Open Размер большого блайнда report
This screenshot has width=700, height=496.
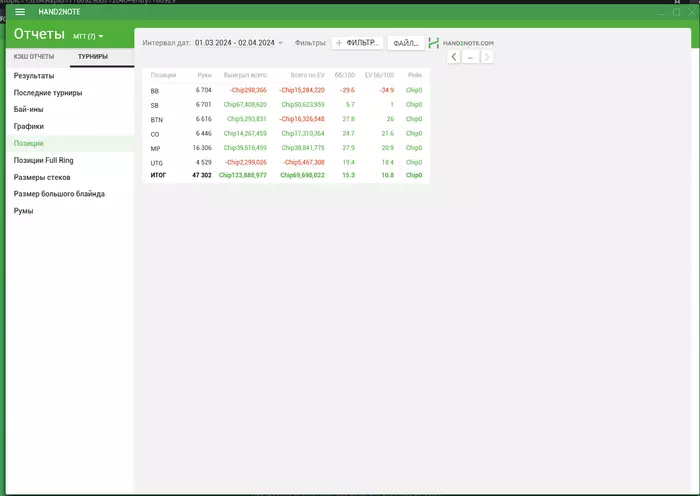coord(59,194)
